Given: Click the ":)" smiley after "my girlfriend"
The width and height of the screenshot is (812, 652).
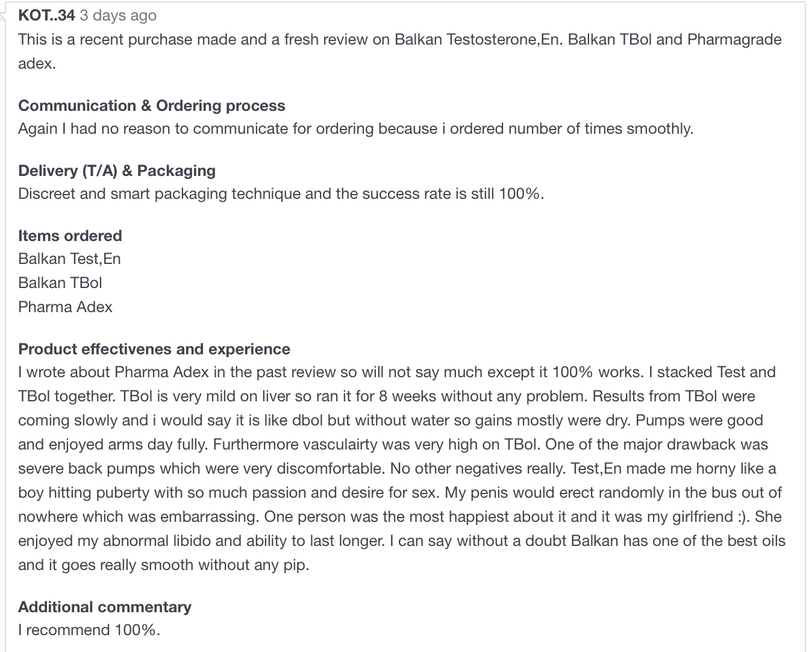Looking at the screenshot, I should click(x=743, y=517).
